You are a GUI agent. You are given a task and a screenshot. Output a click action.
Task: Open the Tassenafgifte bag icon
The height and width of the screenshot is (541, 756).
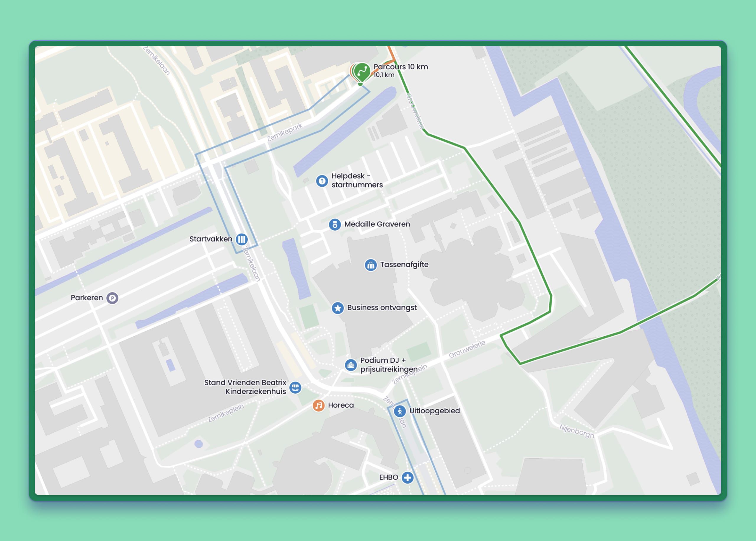coord(370,265)
